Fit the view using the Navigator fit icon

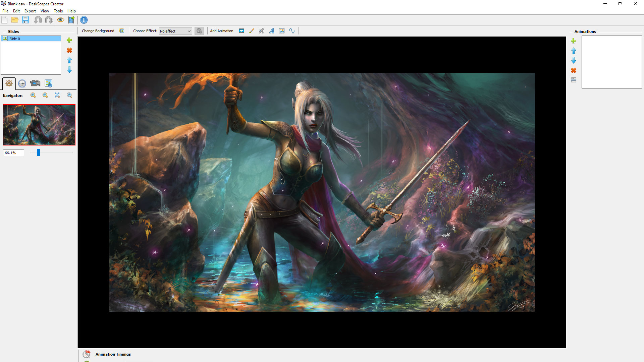point(57,95)
